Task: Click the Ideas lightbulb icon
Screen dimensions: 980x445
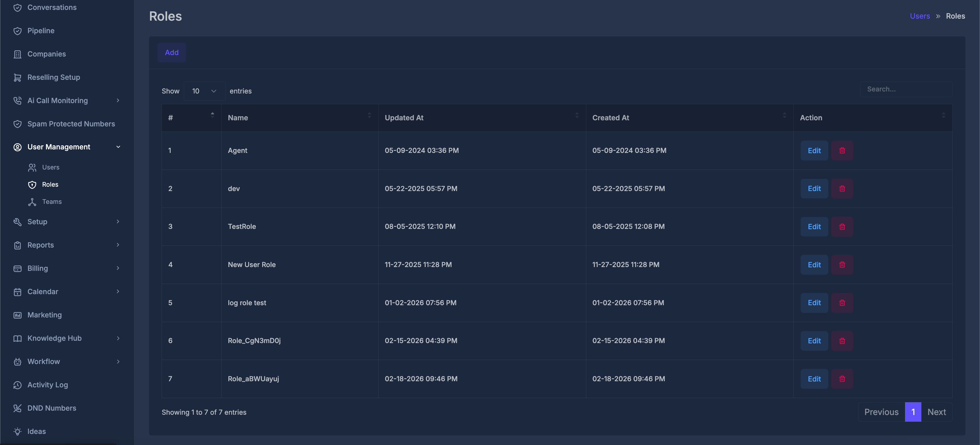Action: click(x=17, y=431)
